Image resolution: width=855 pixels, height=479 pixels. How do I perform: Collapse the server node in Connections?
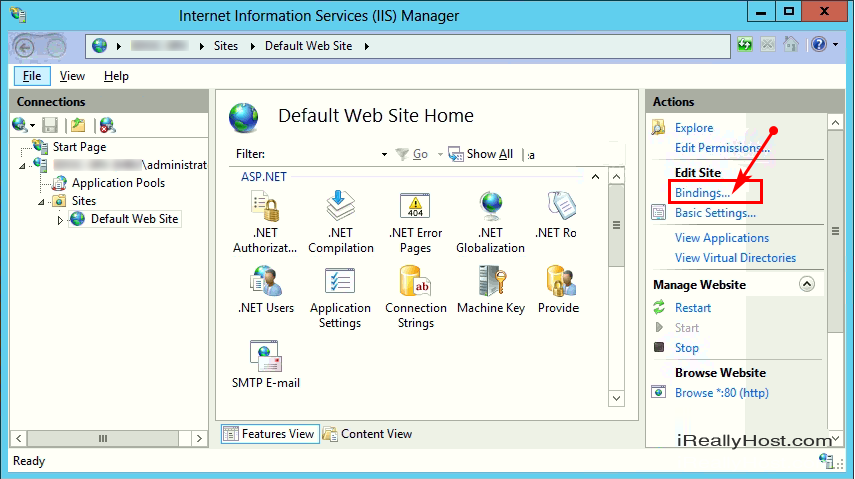click(22, 166)
